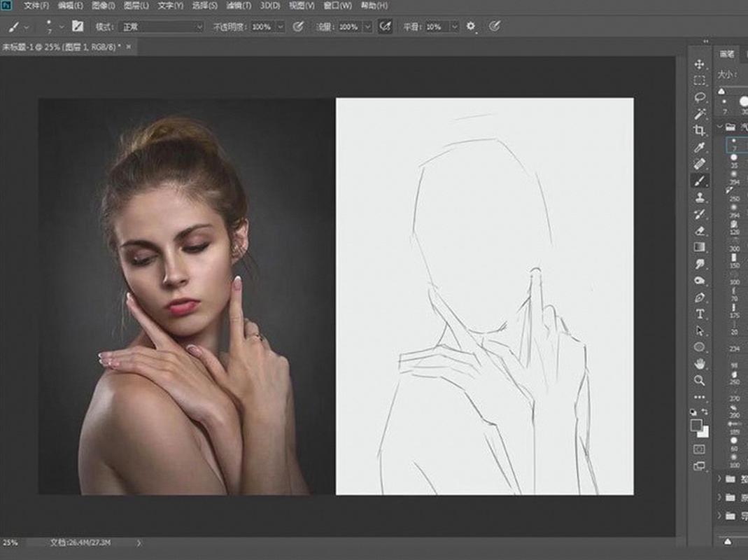
Task: Open the brush preset picker arrow
Action: [x=62, y=27]
